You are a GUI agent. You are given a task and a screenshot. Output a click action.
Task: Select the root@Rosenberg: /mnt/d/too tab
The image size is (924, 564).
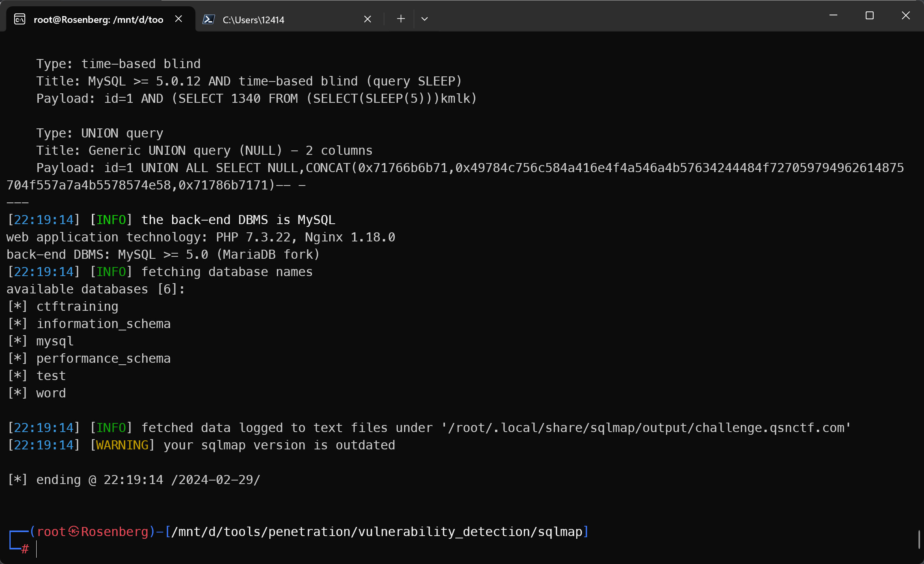pos(98,20)
